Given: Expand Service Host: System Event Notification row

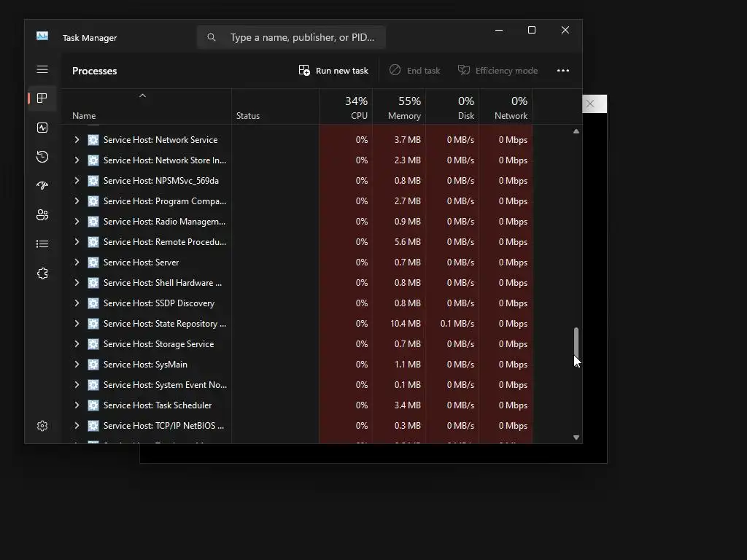Looking at the screenshot, I should click(x=77, y=385).
